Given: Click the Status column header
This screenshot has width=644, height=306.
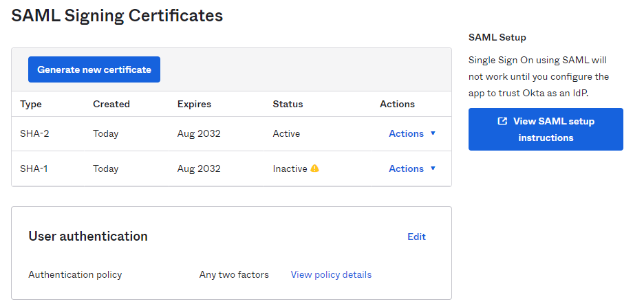Looking at the screenshot, I should point(288,104).
